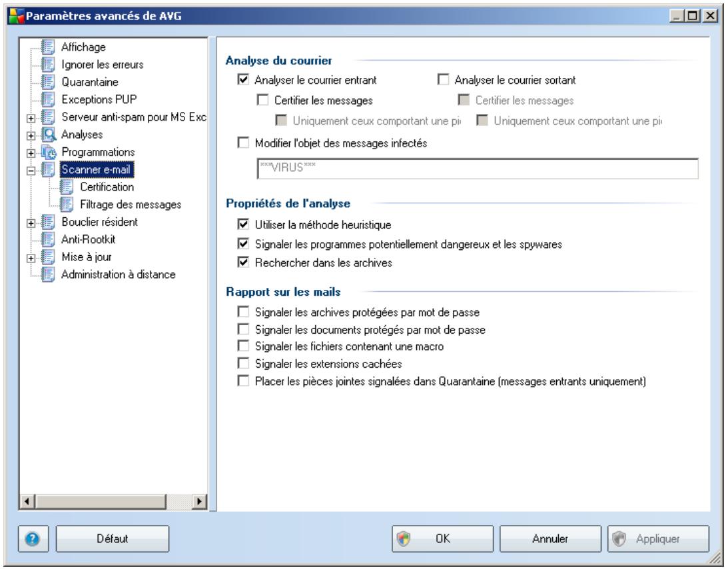Screen dimensions: 728x569
Task: Click the Serveur anti-spam icon
Action: (x=48, y=117)
